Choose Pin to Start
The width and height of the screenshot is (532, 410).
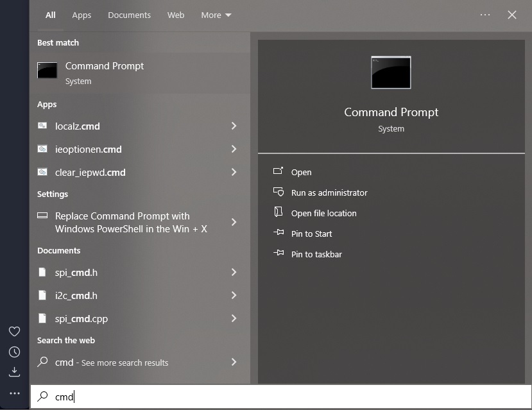coord(311,234)
